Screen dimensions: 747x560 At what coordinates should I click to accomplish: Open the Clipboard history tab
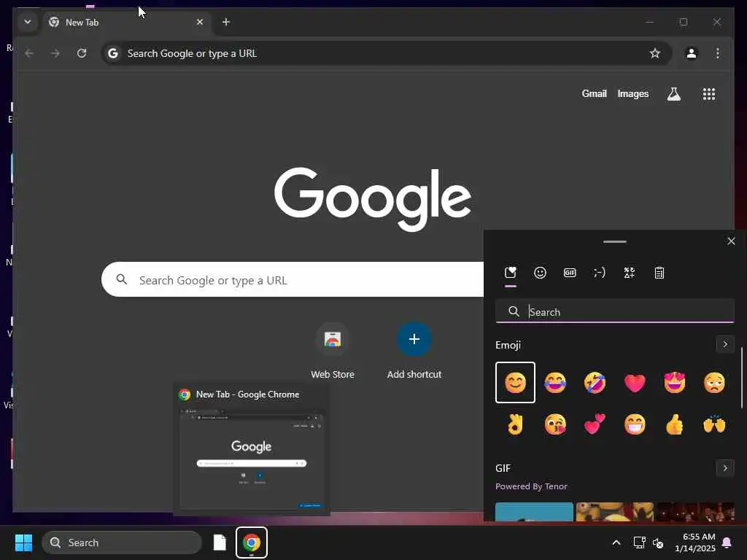tap(659, 273)
